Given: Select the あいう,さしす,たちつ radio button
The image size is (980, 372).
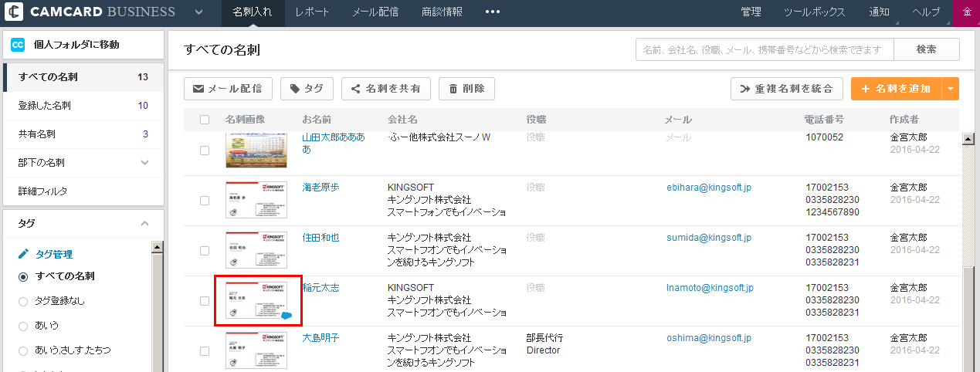Looking at the screenshot, I should click(x=23, y=350).
